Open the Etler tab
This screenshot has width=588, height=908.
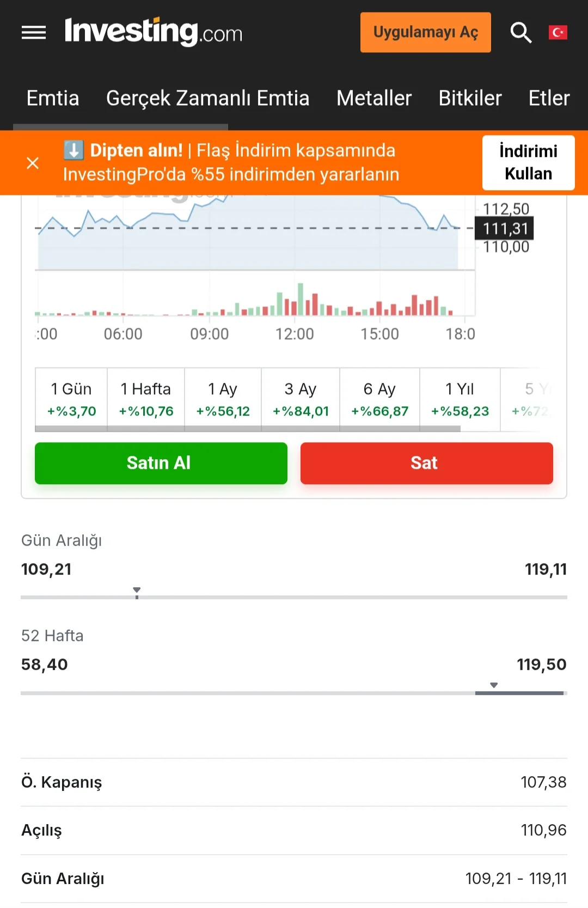tap(549, 99)
